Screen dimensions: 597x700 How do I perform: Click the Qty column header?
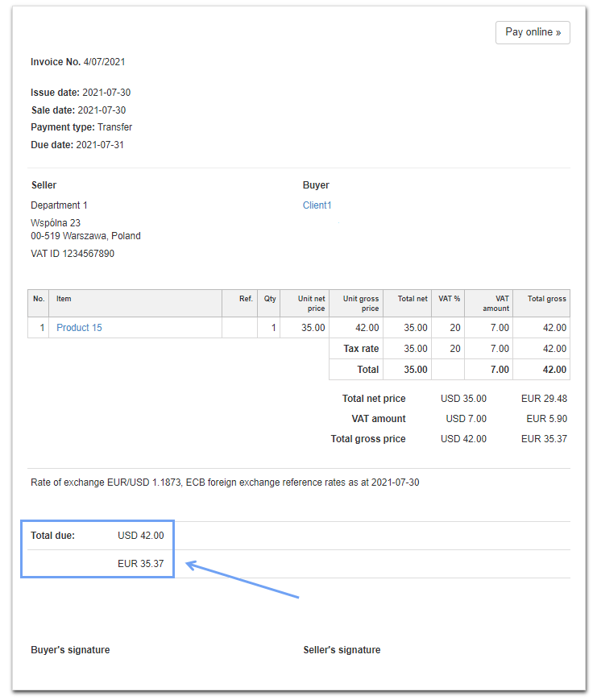tap(269, 298)
